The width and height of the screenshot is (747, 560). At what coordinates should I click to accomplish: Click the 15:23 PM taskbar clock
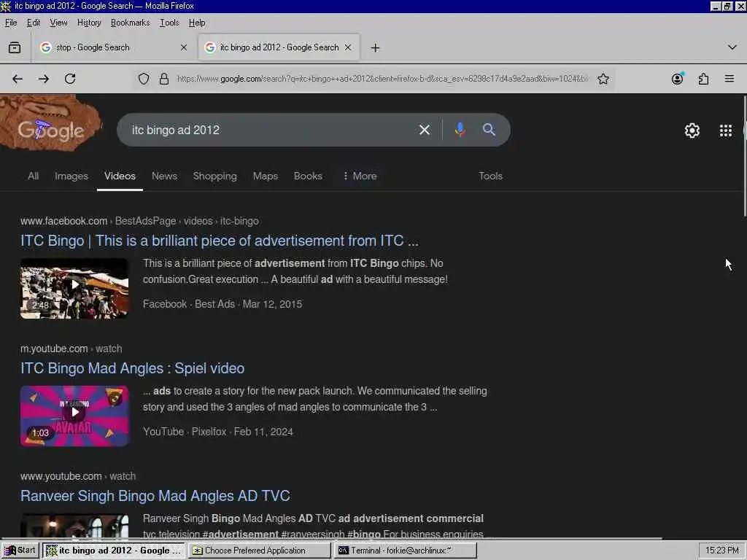721,551
